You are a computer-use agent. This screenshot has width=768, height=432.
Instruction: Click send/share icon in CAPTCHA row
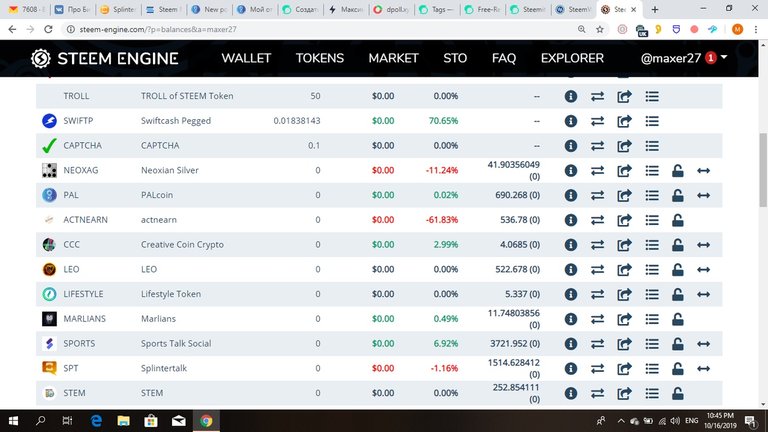click(624, 145)
